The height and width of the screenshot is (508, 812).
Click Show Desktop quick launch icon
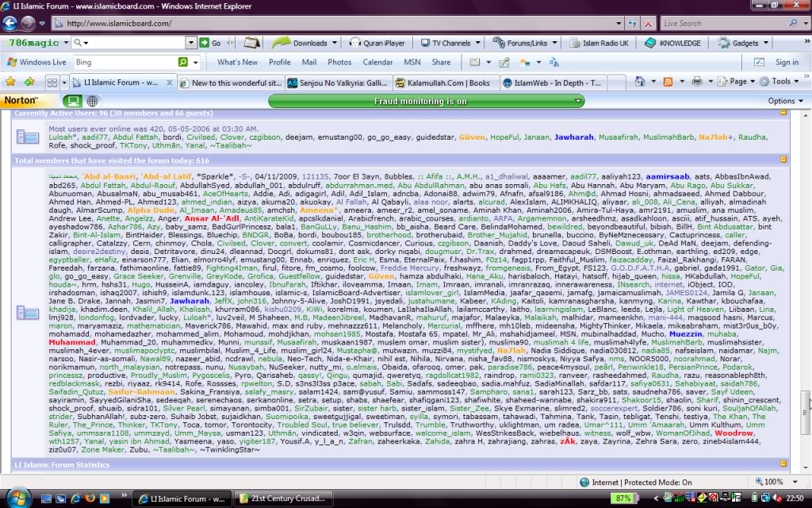(46, 498)
